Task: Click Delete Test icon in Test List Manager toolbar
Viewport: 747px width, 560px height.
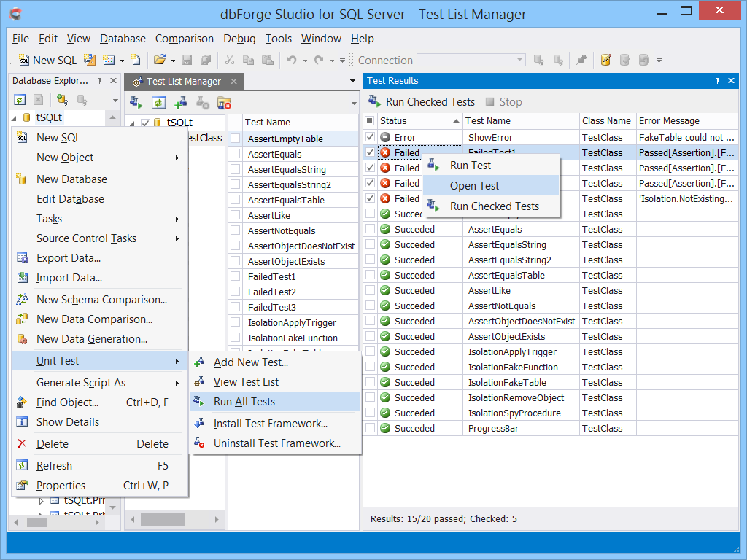Action: (x=203, y=102)
